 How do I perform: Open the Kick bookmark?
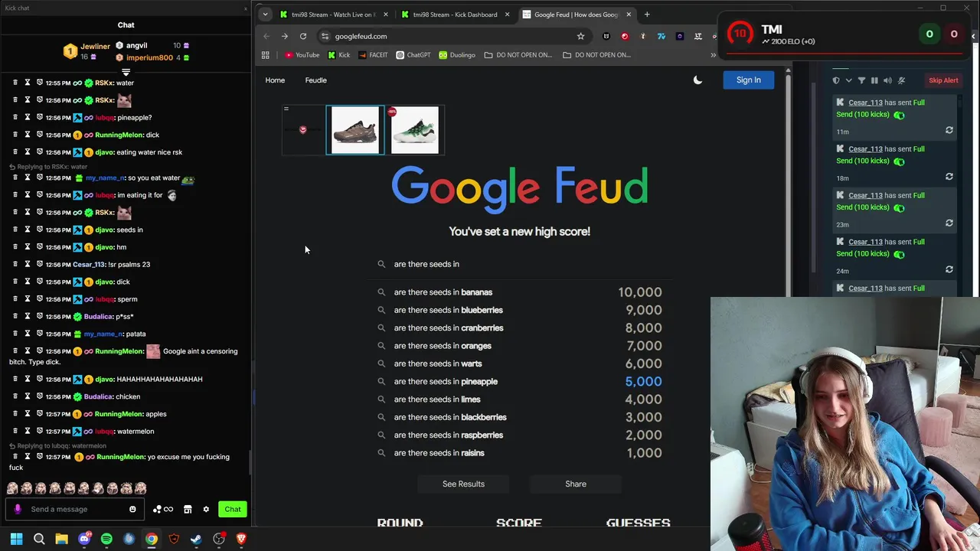[338, 55]
